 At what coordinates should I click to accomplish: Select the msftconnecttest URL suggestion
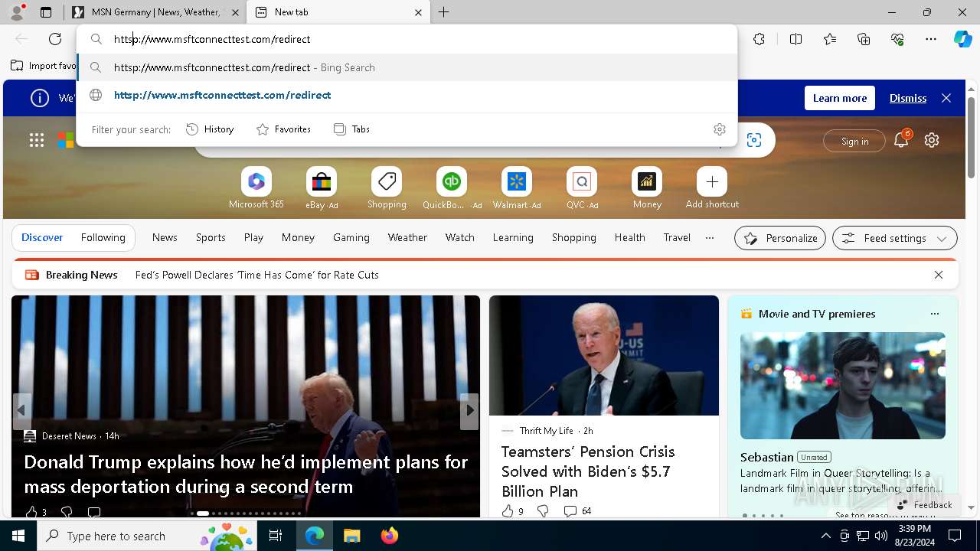click(x=407, y=96)
